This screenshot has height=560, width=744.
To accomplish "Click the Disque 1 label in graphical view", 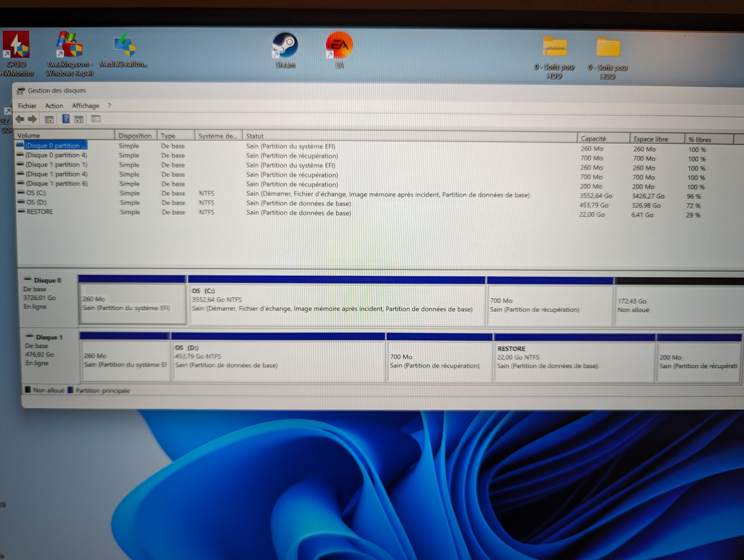I will 49,337.
